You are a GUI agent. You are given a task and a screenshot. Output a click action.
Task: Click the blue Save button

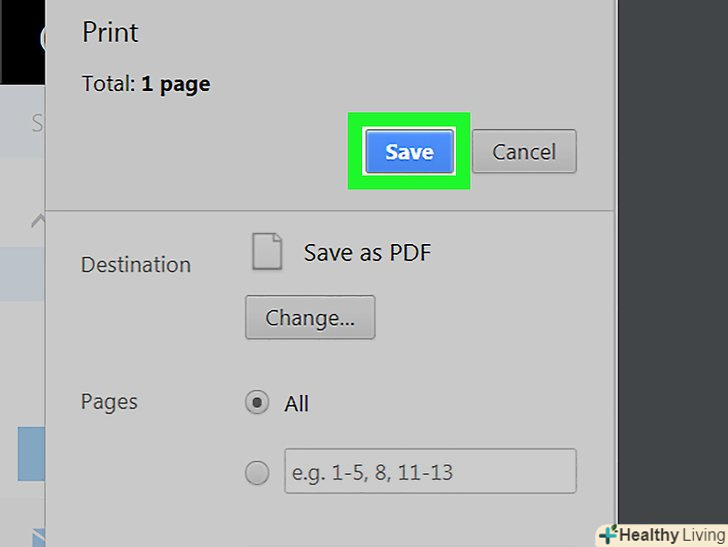(409, 152)
